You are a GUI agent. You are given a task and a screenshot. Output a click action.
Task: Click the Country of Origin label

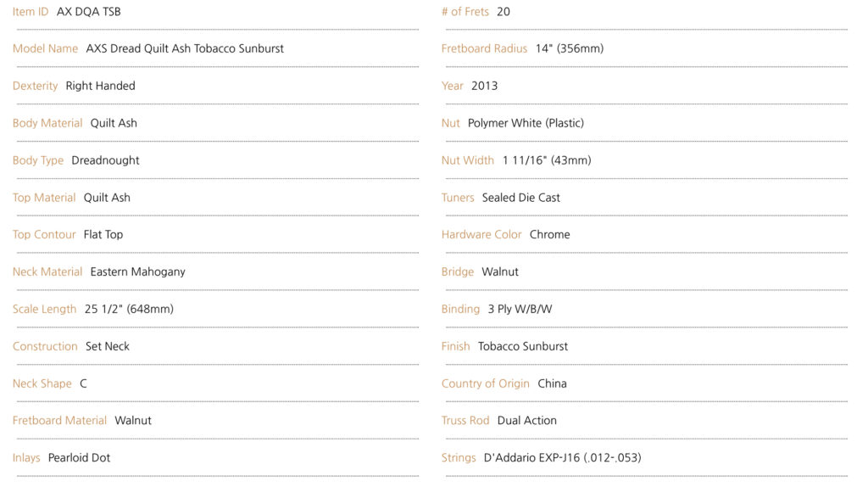(x=486, y=383)
